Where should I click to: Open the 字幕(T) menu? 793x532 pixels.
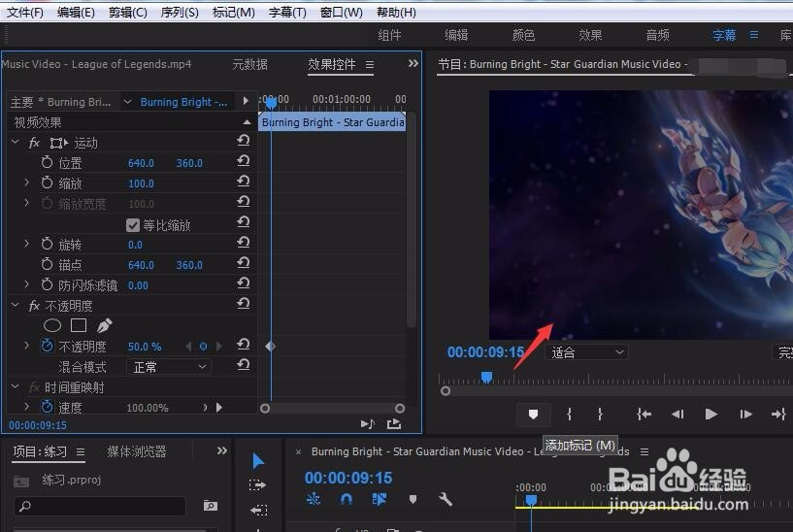(x=287, y=12)
